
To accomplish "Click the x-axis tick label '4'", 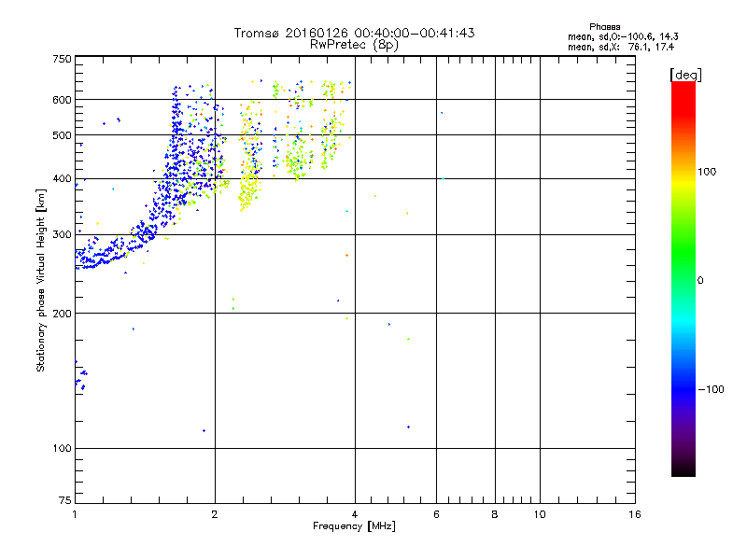I will tap(355, 514).
